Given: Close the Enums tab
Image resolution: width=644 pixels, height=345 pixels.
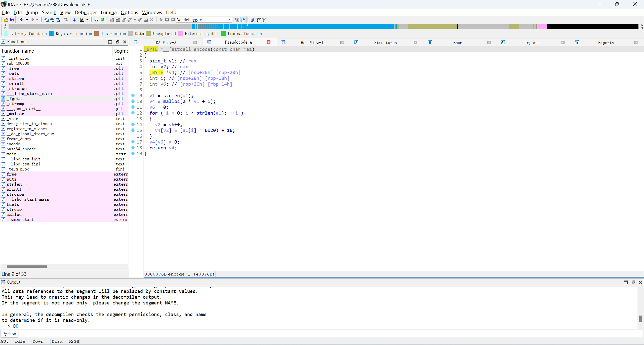Looking at the screenshot, I should [489, 43].
